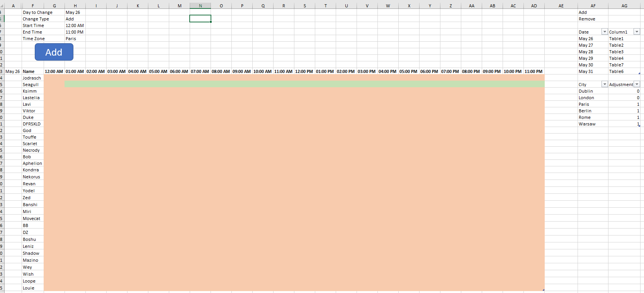This screenshot has height=293, width=644.
Task: Select column F header
Action: tap(32, 6)
